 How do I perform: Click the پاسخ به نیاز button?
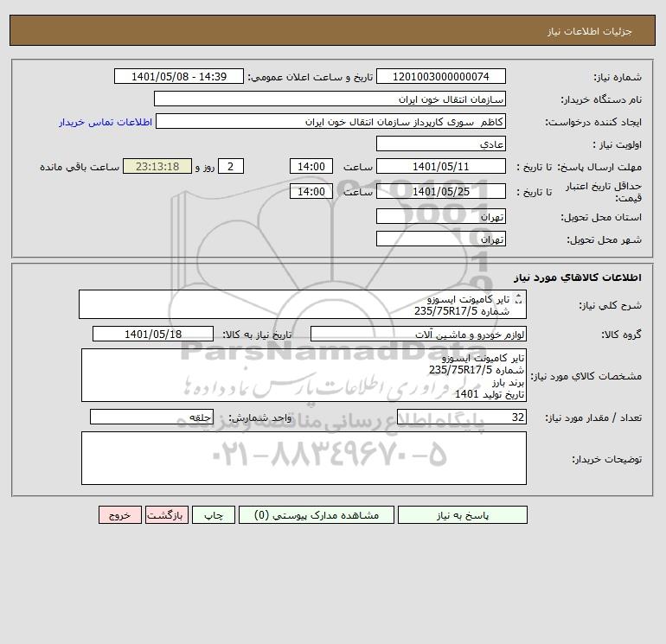(463, 515)
